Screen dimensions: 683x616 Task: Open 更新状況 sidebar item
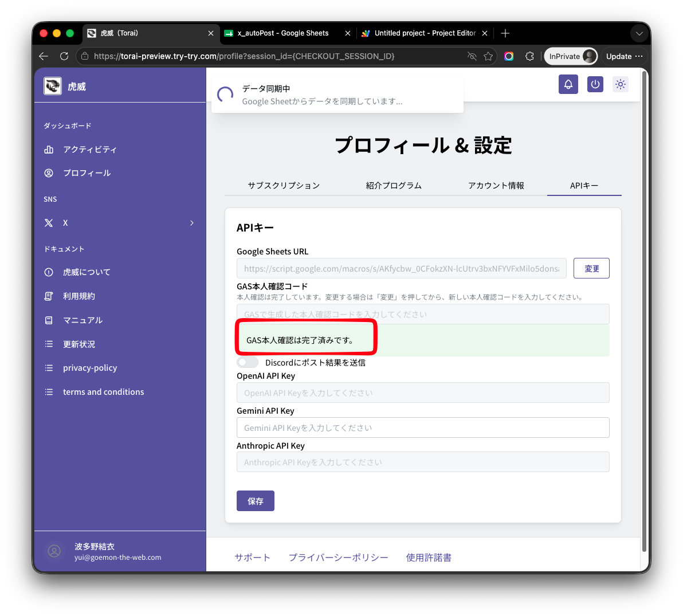[x=79, y=344]
